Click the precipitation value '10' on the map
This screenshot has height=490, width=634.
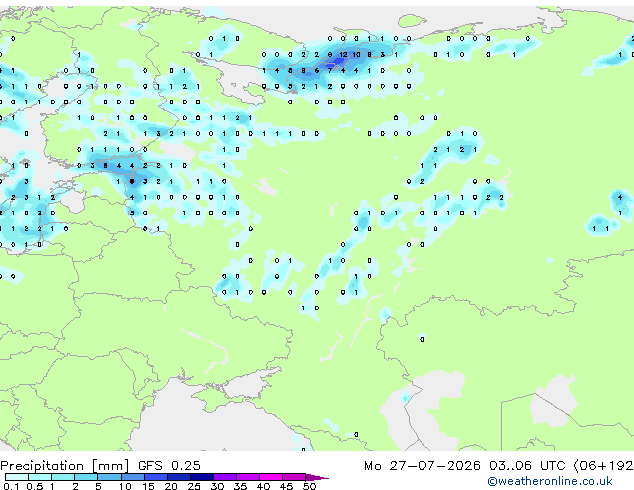(356, 55)
